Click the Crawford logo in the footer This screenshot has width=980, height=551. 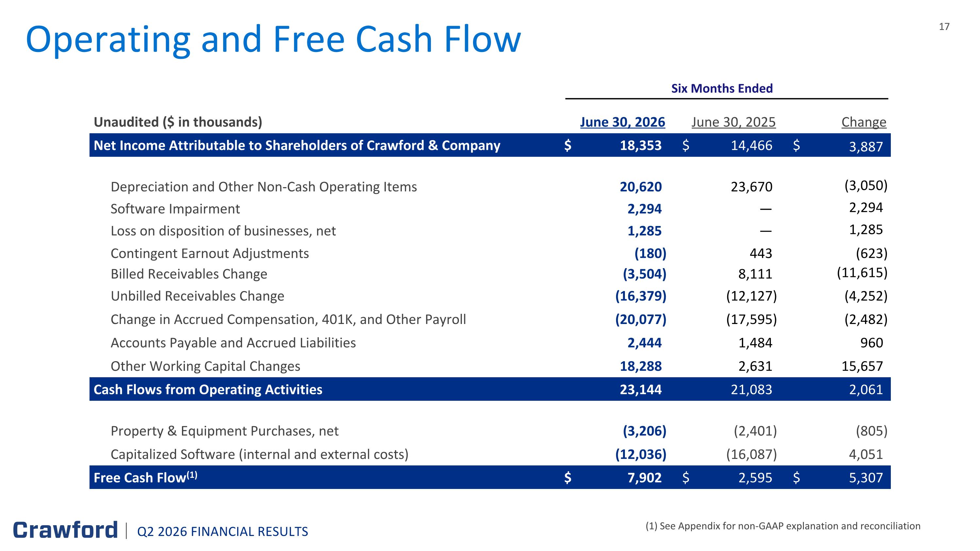pyautogui.click(x=65, y=530)
